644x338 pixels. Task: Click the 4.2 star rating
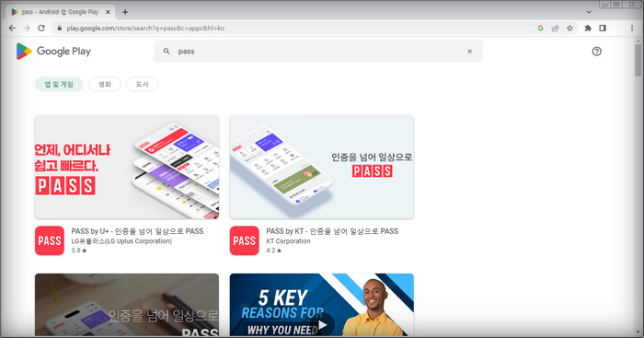coord(273,250)
